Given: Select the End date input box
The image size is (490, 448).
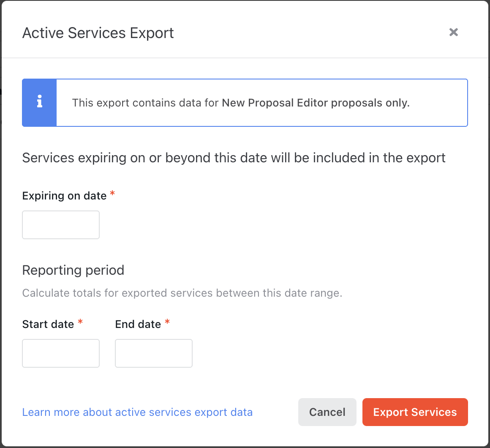Looking at the screenshot, I should [x=153, y=353].
